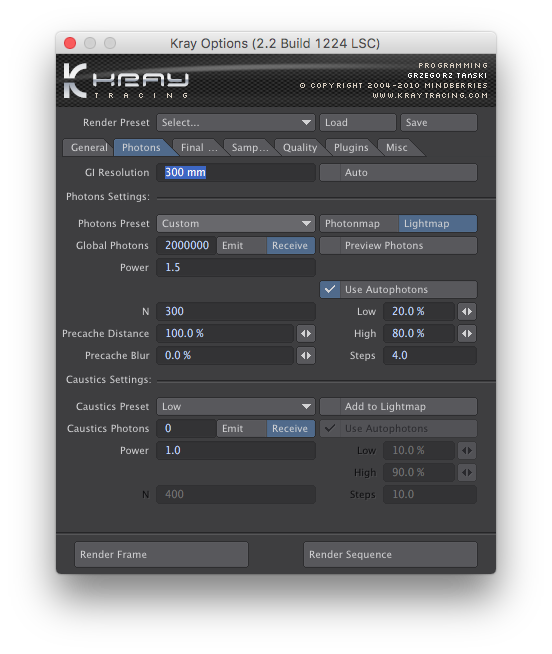Adjust caustics Low 10.0 % slider arrows
The height and width of the screenshot is (654, 552).
467,450
